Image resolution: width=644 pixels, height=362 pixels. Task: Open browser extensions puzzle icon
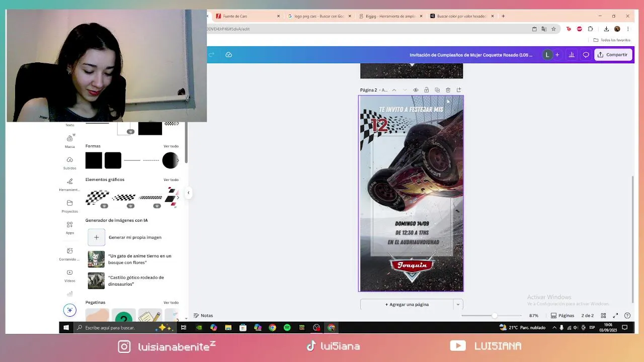(591, 29)
